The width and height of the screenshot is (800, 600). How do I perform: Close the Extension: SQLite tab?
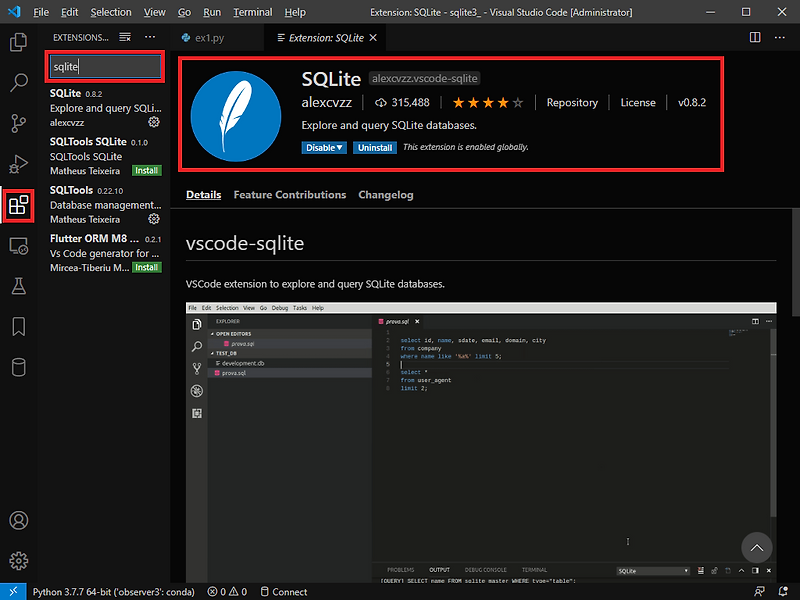(x=373, y=38)
